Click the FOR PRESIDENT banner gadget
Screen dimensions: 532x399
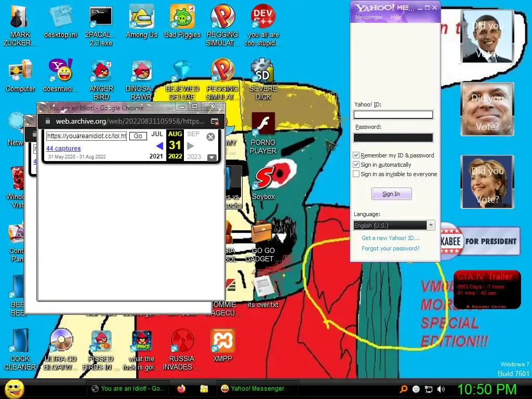coord(481,241)
